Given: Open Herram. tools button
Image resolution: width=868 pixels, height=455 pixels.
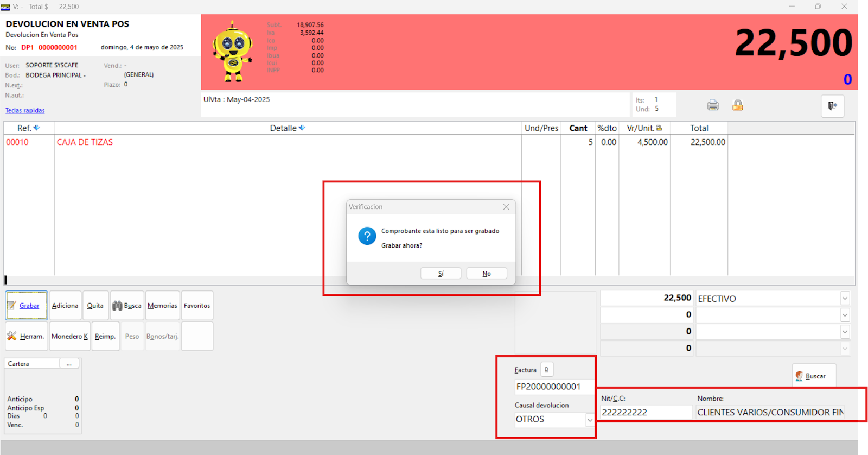Looking at the screenshot, I should tap(26, 337).
